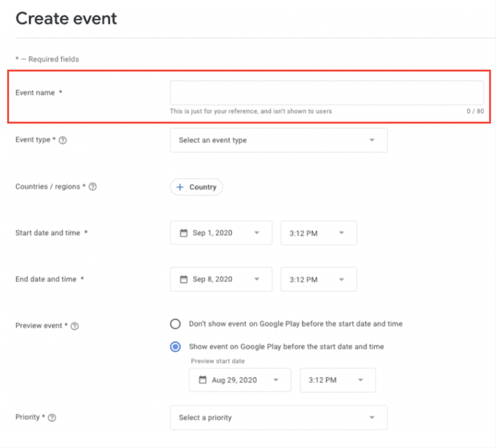The height and width of the screenshot is (448, 496).
Task: Select don't show event before start date option
Action: (x=175, y=324)
